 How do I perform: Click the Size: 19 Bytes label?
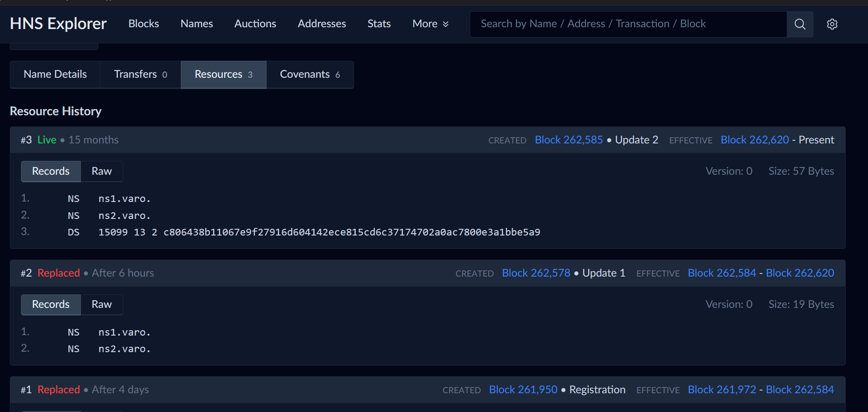pyautogui.click(x=801, y=304)
